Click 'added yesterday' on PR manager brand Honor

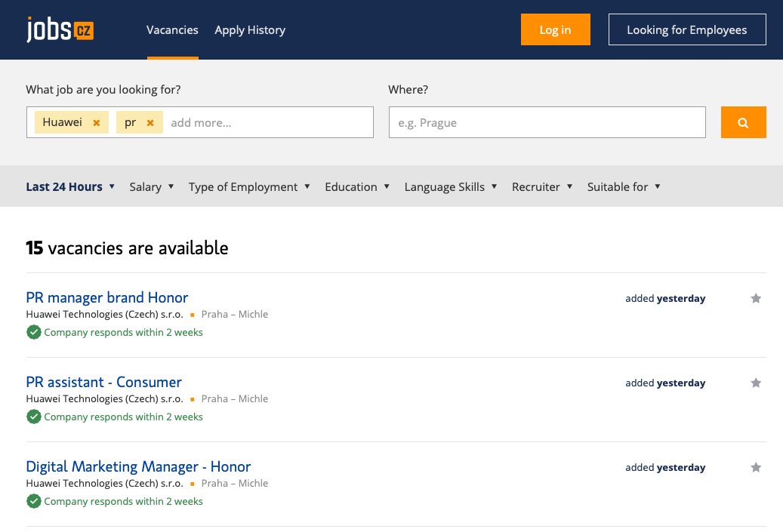click(x=665, y=298)
